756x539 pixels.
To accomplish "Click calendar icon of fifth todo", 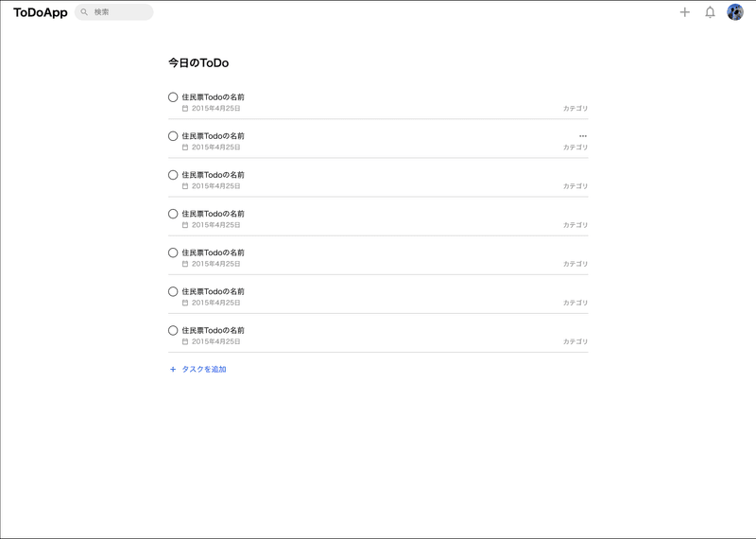I will pos(185,264).
